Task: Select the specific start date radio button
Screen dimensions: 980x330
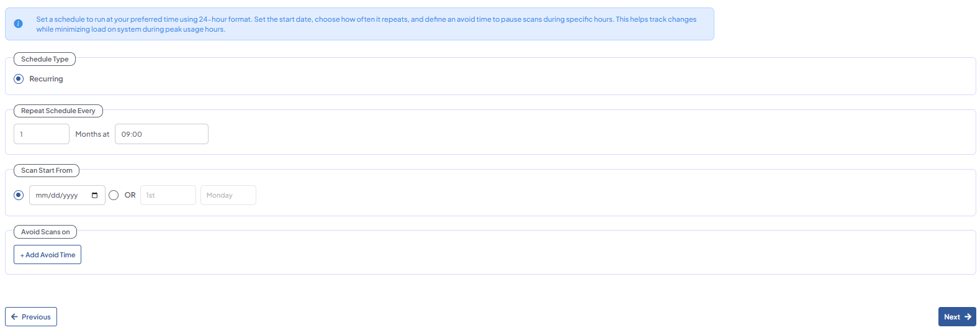Action: coord(19,195)
